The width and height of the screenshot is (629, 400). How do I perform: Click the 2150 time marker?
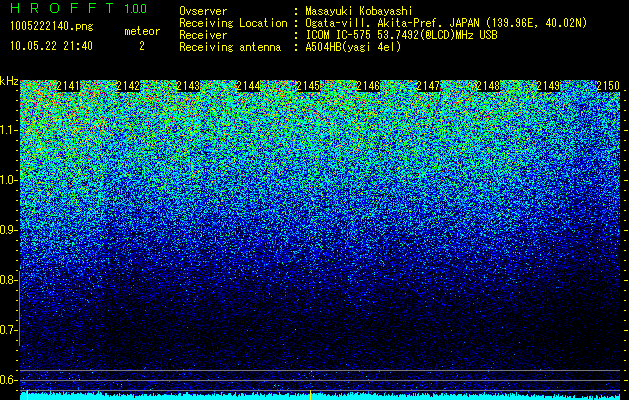tap(608, 86)
